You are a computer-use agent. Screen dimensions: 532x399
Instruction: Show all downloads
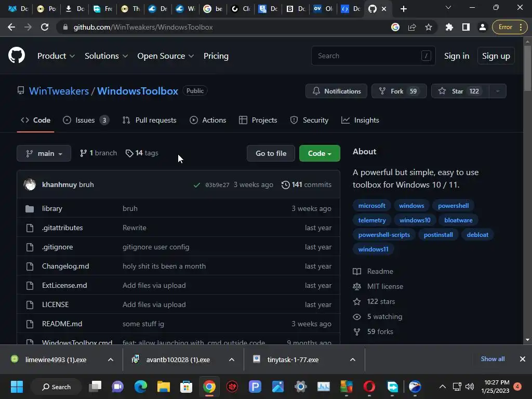tap(493, 359)
